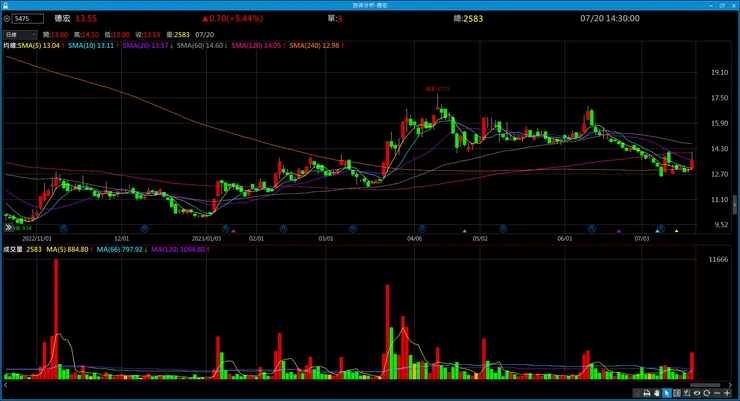This screenshot has width=740, height=401.
Task: Click the purple triangle marker after 06/01
Action: (x=619, y=231)
